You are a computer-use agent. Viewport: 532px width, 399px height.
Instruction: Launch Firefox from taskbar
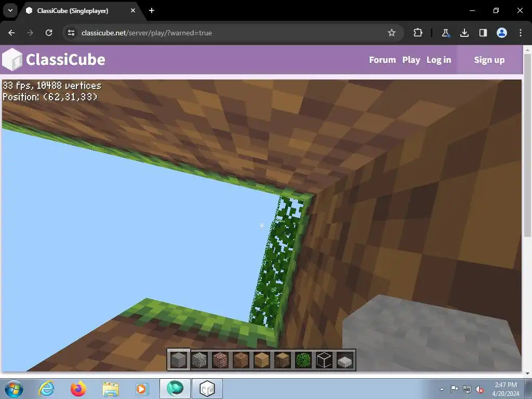78,389
